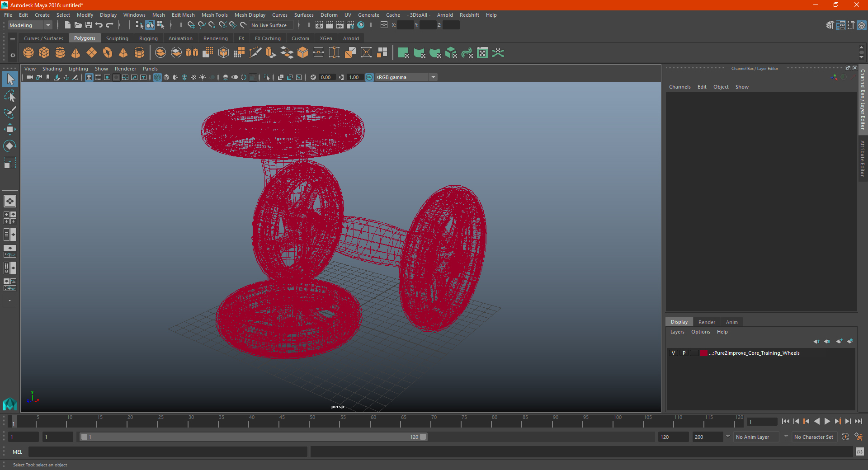Viewport: 868px width, 470px height.
Task: Play the animation forwards
Action: tap(827, 421)
